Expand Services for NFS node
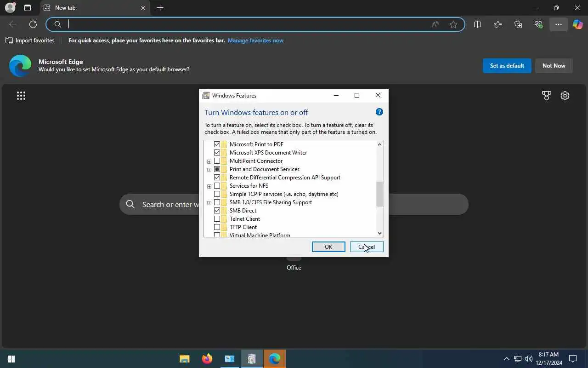This screenshot has height=368, width=588. click(x=209, y=186)
